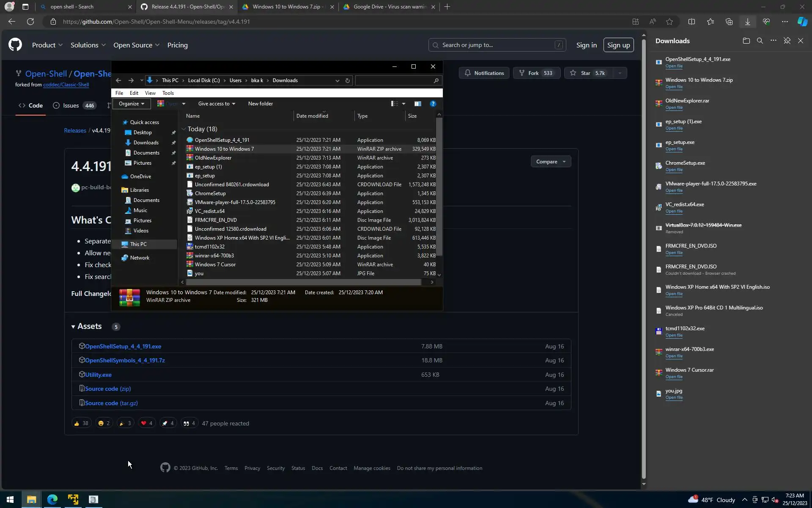This screenshot has width=812, height=508.
Task: Refresh the Explorer address bar
Action: (x=348, y=80)
